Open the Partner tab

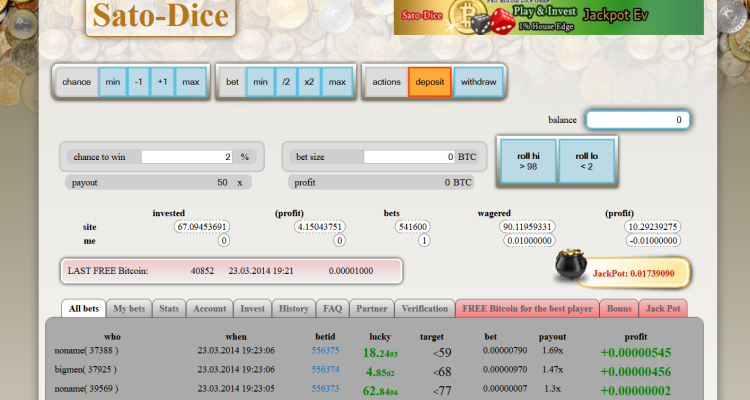pyautogui.click(x=372, y=309)
